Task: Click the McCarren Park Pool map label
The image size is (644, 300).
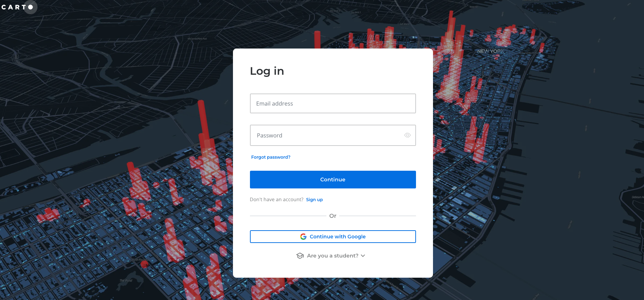Action: (197, 39)
